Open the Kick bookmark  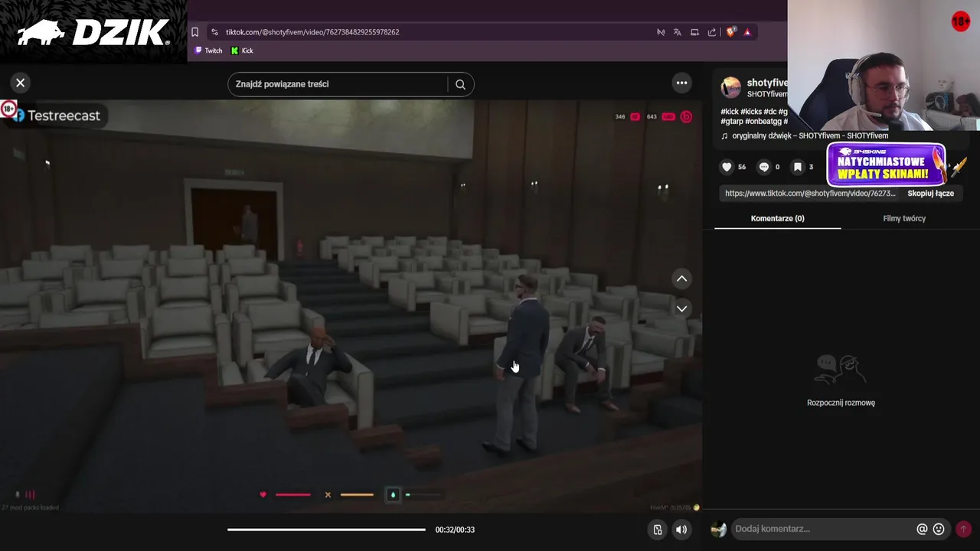click(x=242, y=51)
